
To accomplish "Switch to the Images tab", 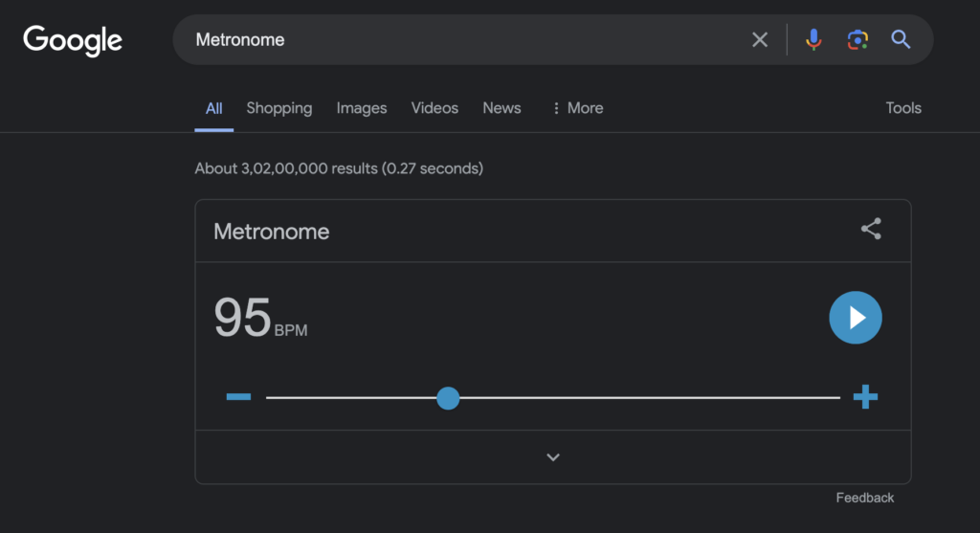I will 361,108.
